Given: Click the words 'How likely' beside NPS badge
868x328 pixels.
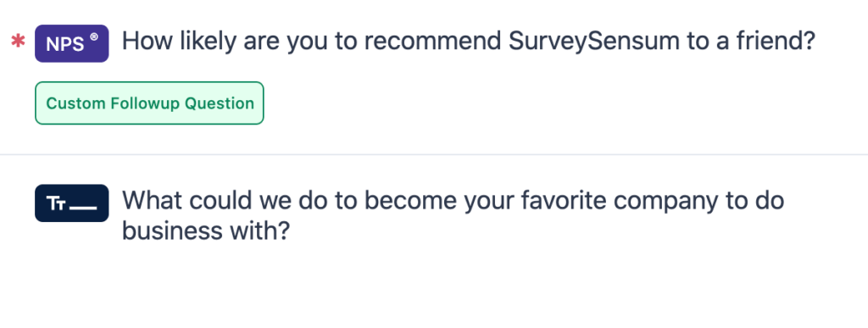Looking at the screenshot, I should click(178, 42).
